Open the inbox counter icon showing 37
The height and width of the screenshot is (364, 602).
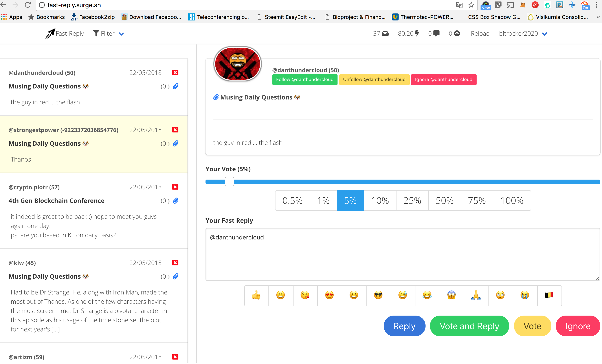[385, 33]
